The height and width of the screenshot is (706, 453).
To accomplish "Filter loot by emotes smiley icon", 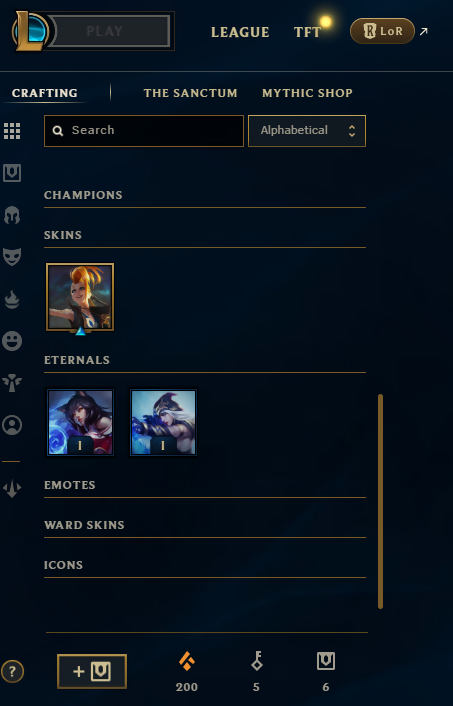I will (12, 340).
